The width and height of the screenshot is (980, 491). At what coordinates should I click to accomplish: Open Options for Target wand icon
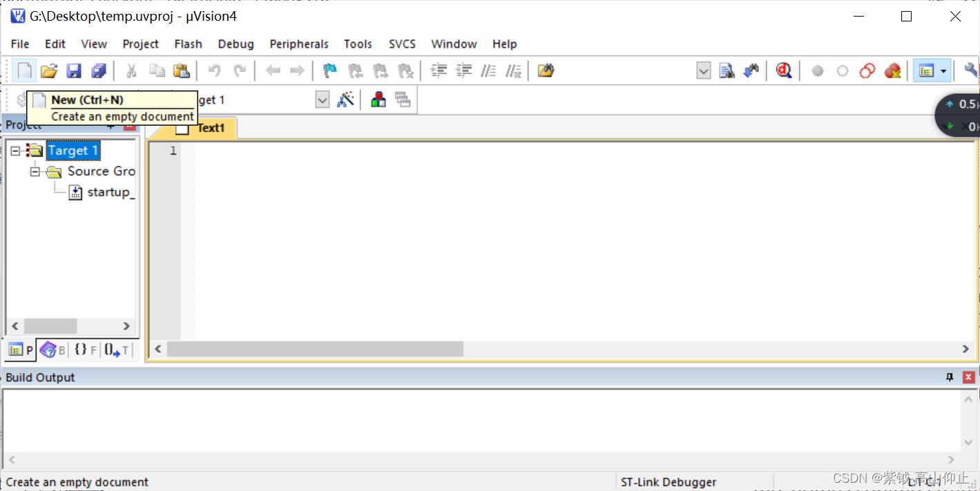tap(345, 99)
